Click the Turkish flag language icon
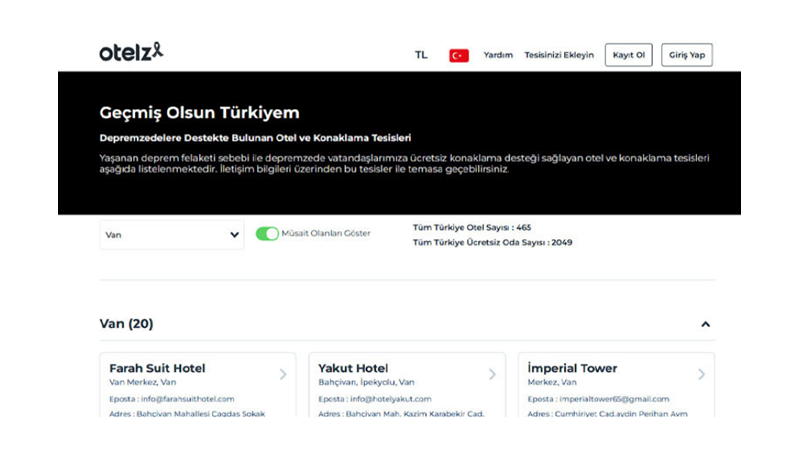This screenshot has height=450, width=800. 459,55
